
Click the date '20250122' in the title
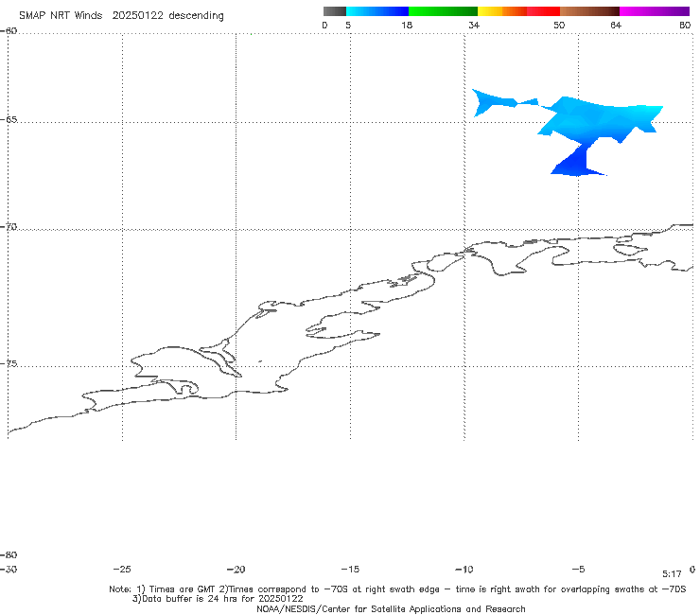[x=137, y=15]
